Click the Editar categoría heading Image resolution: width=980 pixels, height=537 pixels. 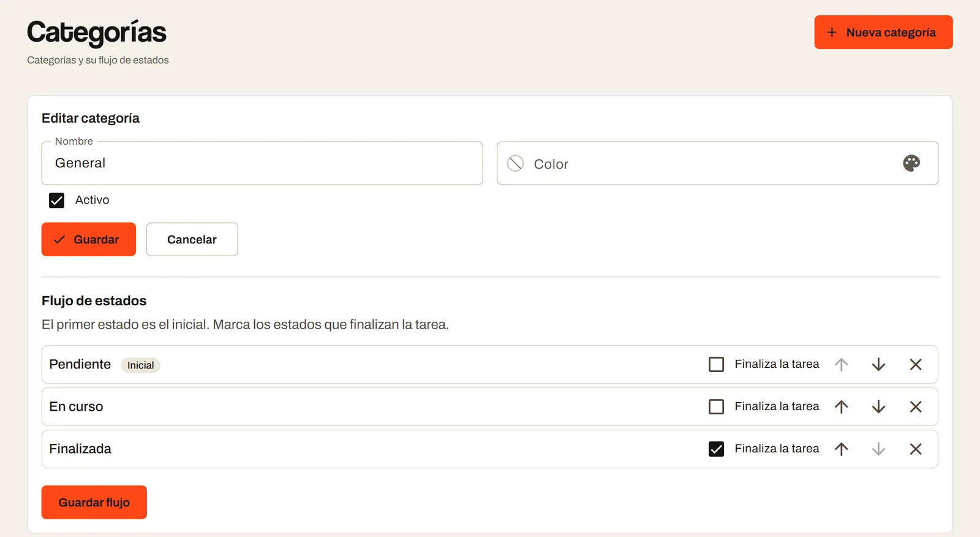coord(91,118)
